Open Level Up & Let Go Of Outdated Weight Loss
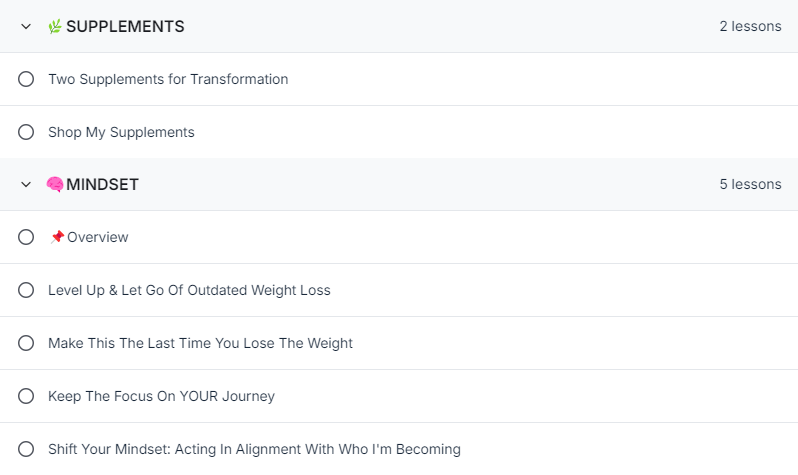 (x=189, y=290)
